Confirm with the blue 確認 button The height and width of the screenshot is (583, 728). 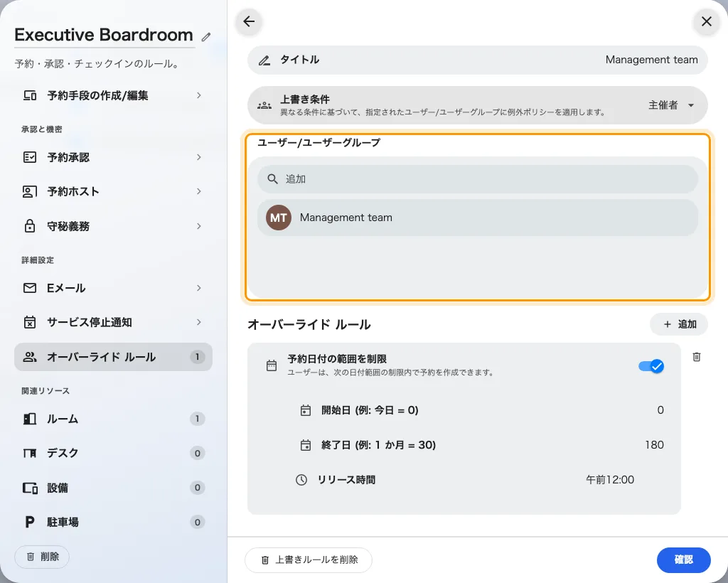point(683,560)
